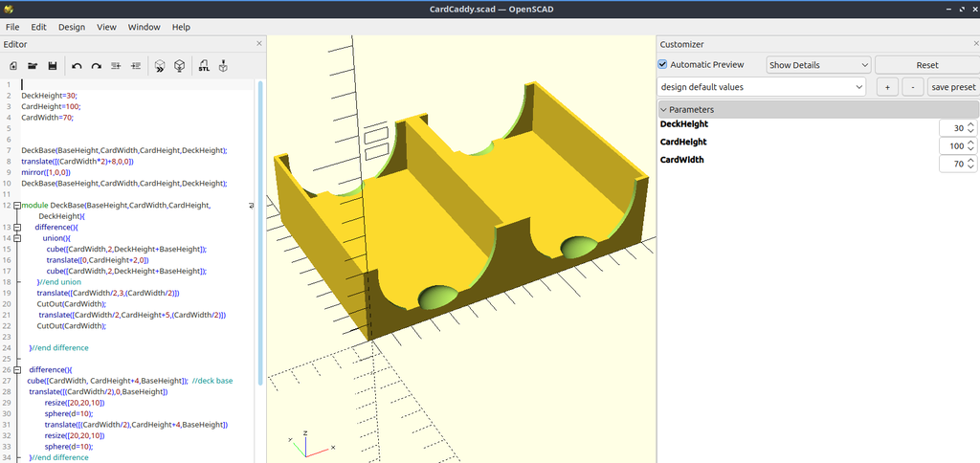Open a file using folder icon
This screenshot has width=980, height=463.
(33, 66)
